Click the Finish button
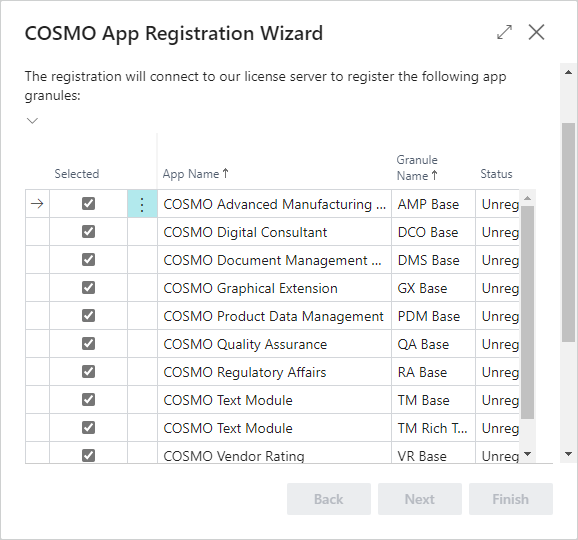 pyautogui.click(x=511, y=499)
